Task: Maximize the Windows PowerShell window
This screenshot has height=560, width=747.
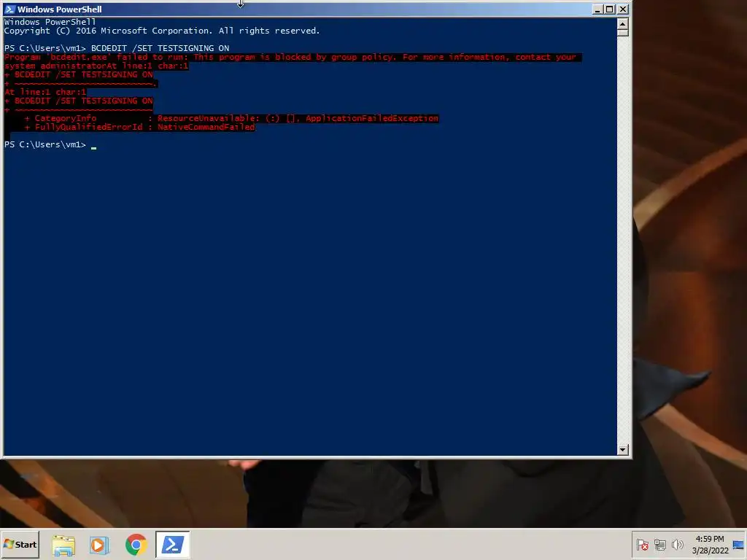Action: pos(609,9)
